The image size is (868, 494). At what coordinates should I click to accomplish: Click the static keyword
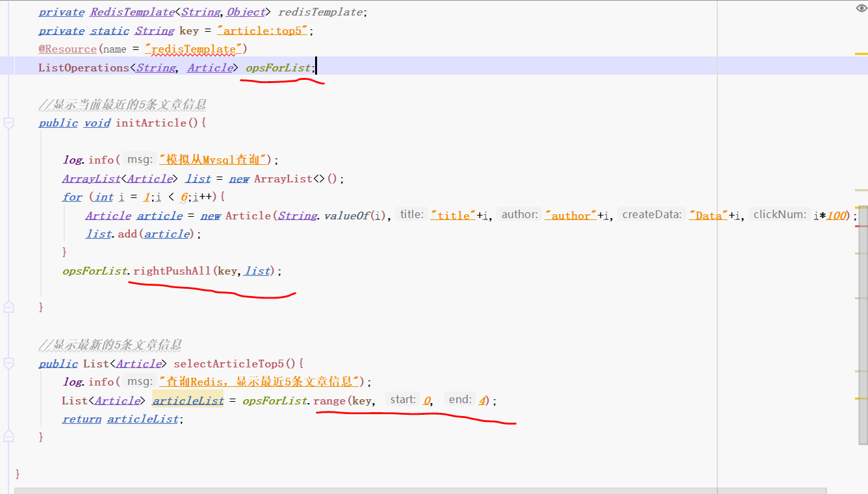(x=109, y=31)
